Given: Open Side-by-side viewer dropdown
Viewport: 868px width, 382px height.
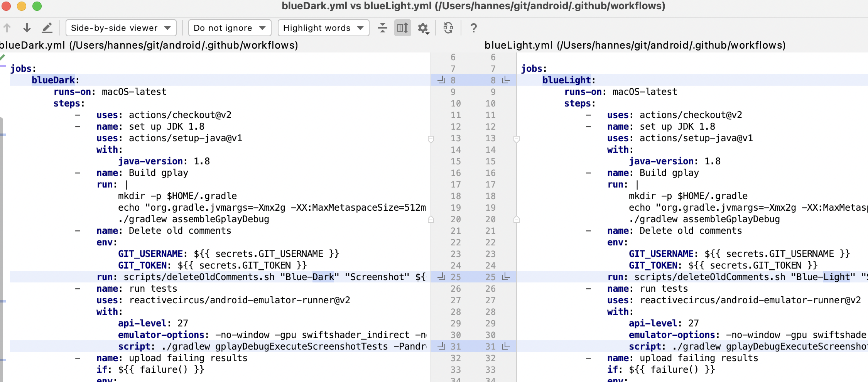Looking at the screenshot, I should point(121,28).
